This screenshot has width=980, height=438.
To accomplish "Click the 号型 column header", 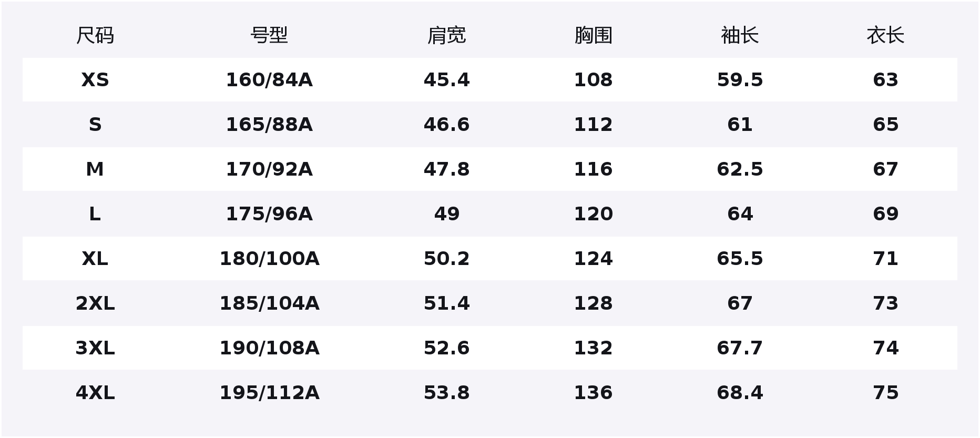I will pyautogui.click(x=269, y=36).
